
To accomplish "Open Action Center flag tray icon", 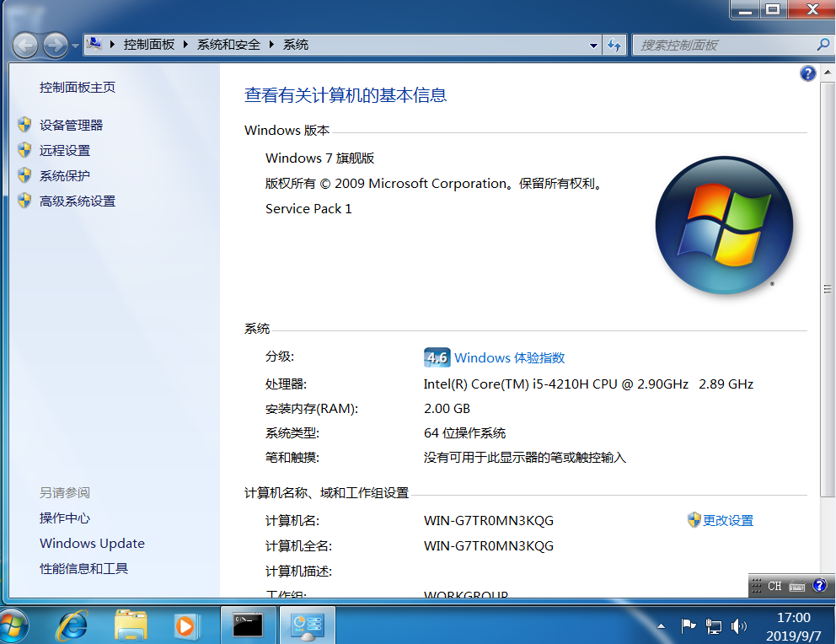I will 689,625.
